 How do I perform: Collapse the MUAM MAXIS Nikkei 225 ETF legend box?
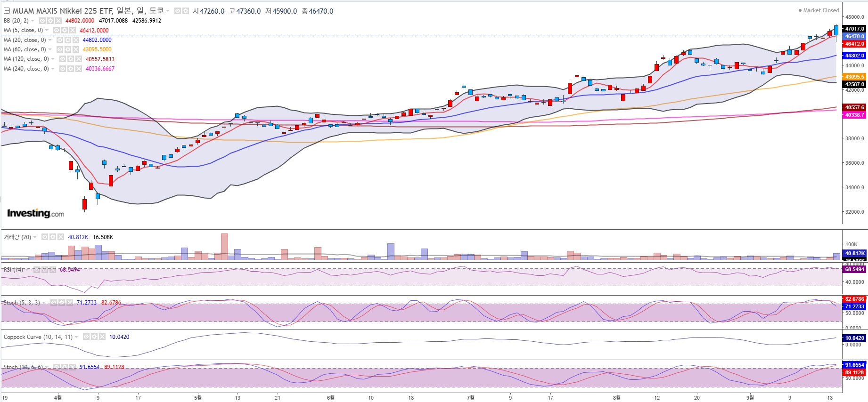(x=7, y=11)
